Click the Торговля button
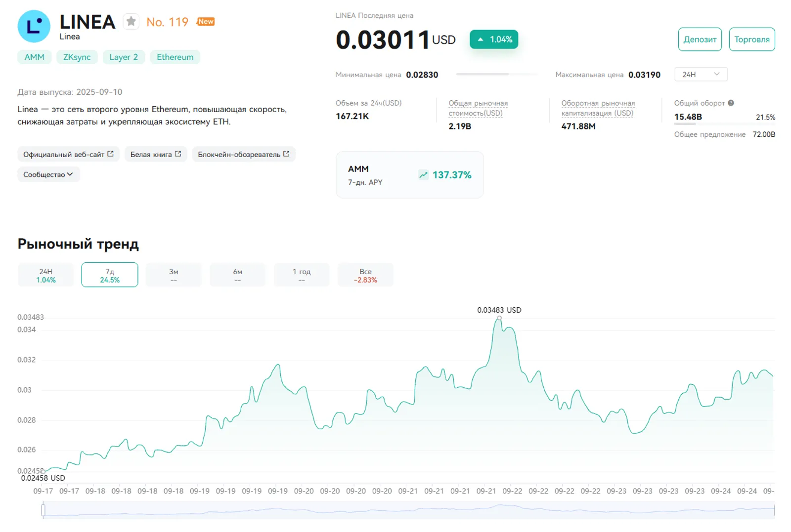The image size is (791, 532). pos(751,40)
